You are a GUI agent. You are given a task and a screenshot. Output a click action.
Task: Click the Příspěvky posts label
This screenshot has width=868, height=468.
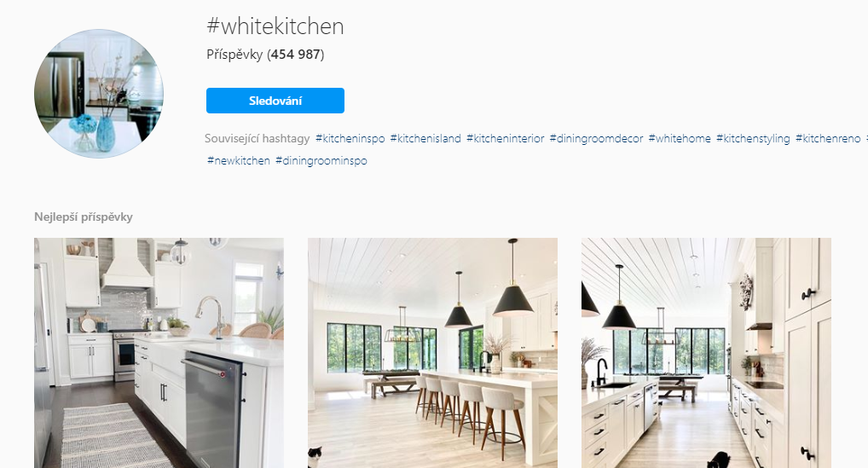pos(234,55)
